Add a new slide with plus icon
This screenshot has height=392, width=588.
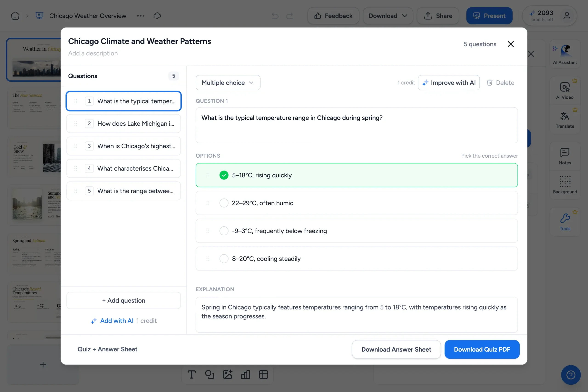click(x=43, y=364)
